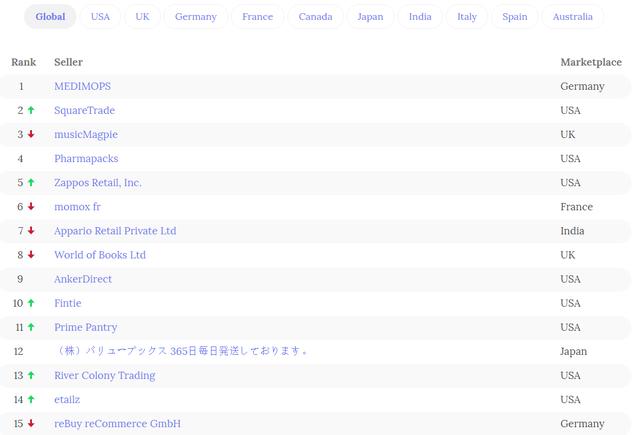Click the green up arrow beside rank 2

(x=31, y=110)
